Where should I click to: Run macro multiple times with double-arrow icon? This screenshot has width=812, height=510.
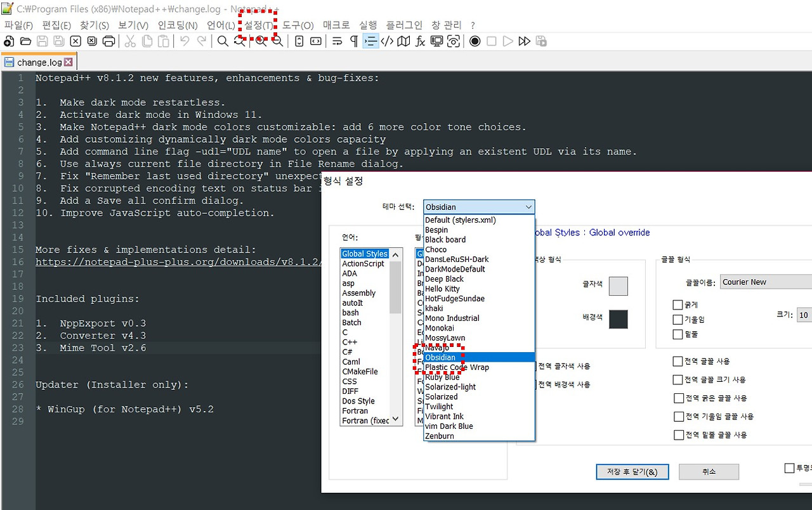click(x=524, y=41)
